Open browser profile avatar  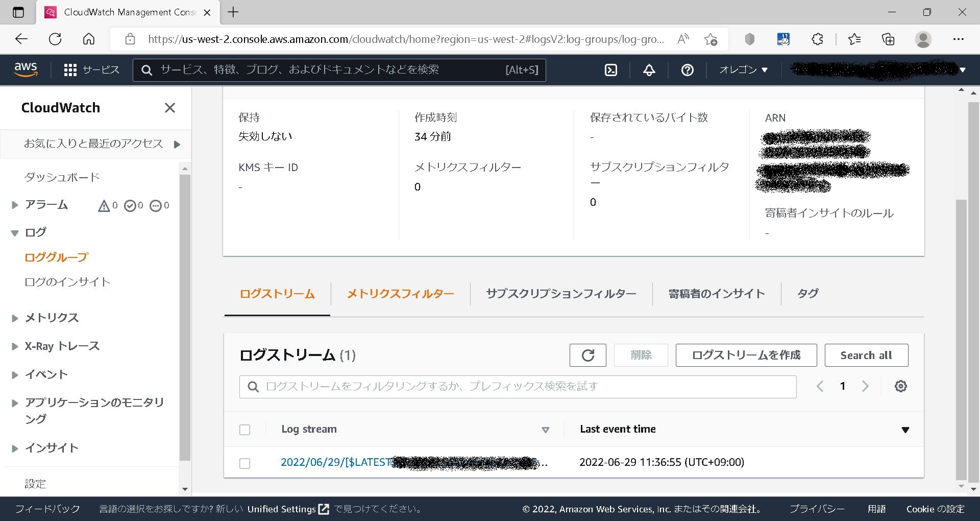pyautogui.click(x=923, y=39)
